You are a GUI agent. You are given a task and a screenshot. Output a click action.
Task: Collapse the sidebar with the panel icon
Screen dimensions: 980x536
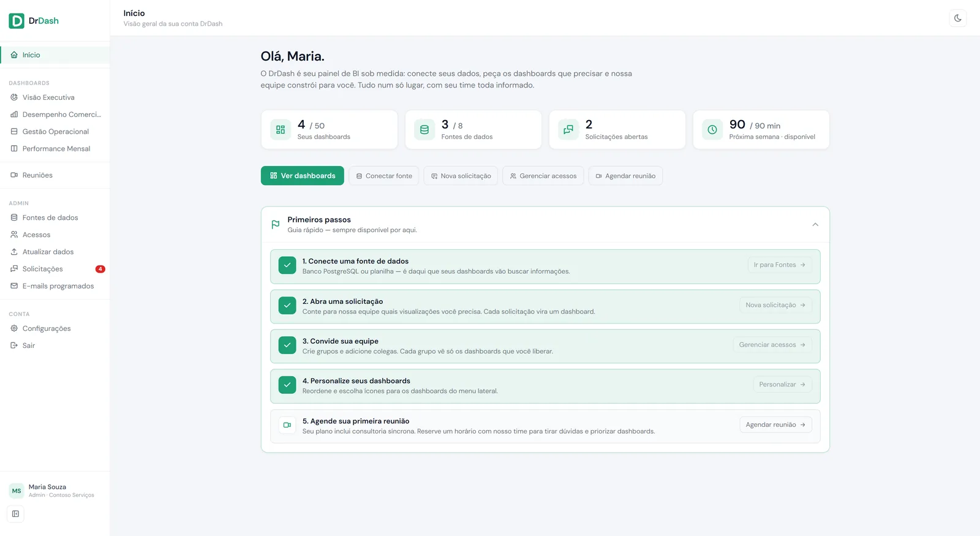click(x=16, y=514)
